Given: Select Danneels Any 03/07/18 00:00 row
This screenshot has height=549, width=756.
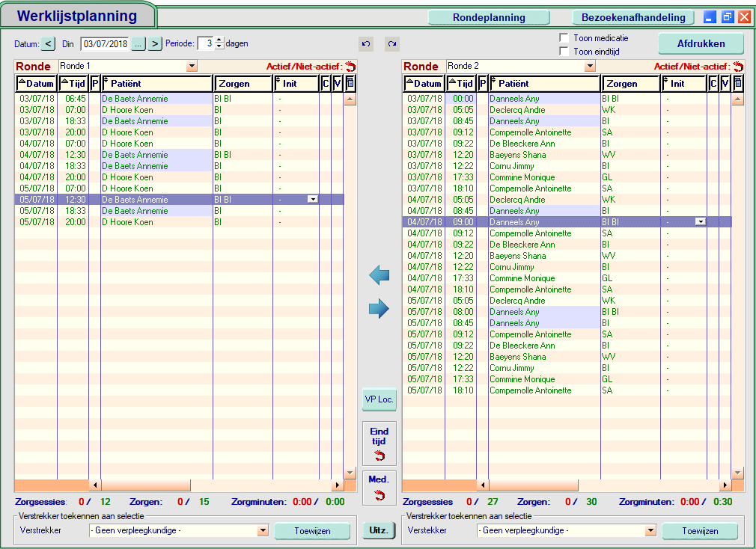Looking at the screenshot, I should coord(567,99).
